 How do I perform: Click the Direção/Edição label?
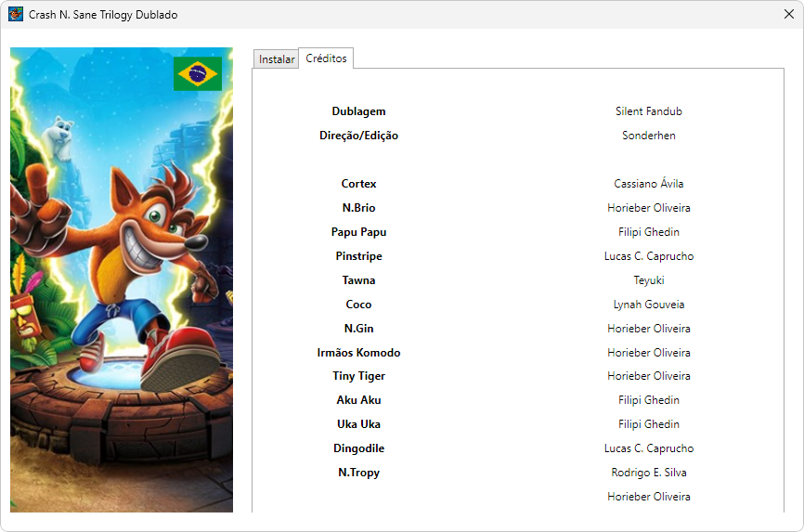coord(358,136)
